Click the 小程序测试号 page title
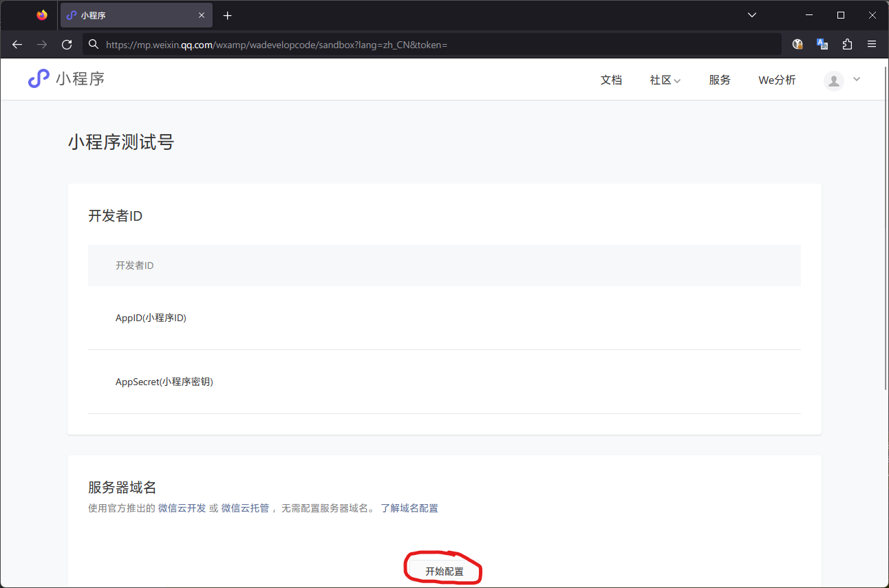The image size is (889, 588). [x=121, y=142]
